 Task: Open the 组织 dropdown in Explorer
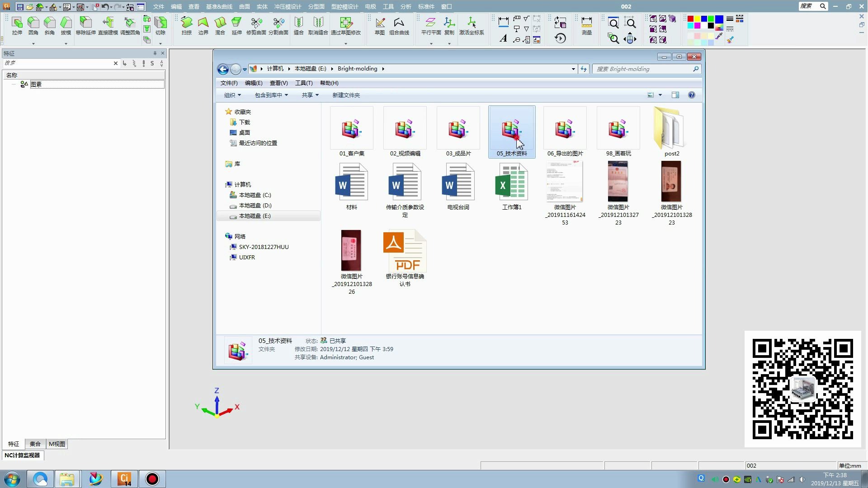click(x=232, y=95)
